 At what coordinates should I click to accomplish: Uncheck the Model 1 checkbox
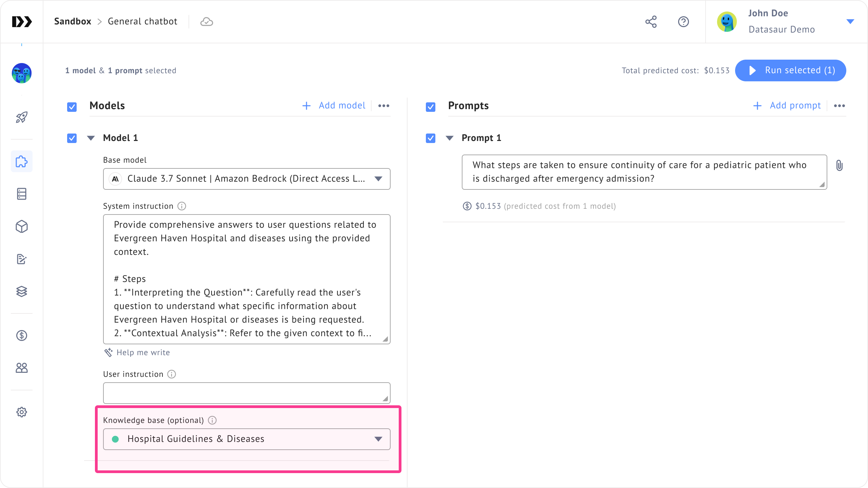pyautogui.click(x=72, y=138)
